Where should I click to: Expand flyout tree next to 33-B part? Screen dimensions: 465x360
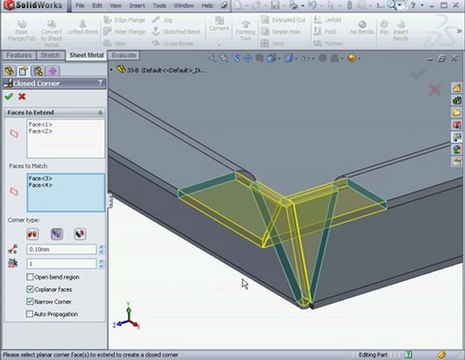point(111,70)
